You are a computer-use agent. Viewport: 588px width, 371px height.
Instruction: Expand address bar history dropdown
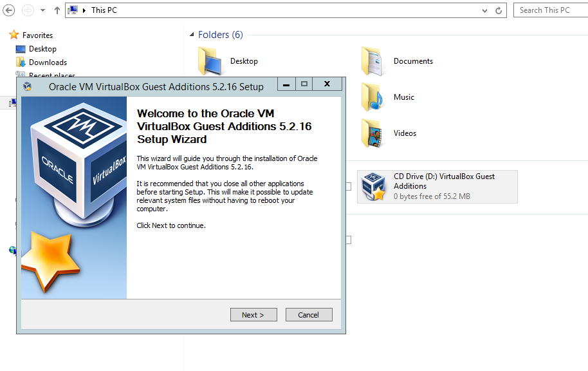pos(484,10)
